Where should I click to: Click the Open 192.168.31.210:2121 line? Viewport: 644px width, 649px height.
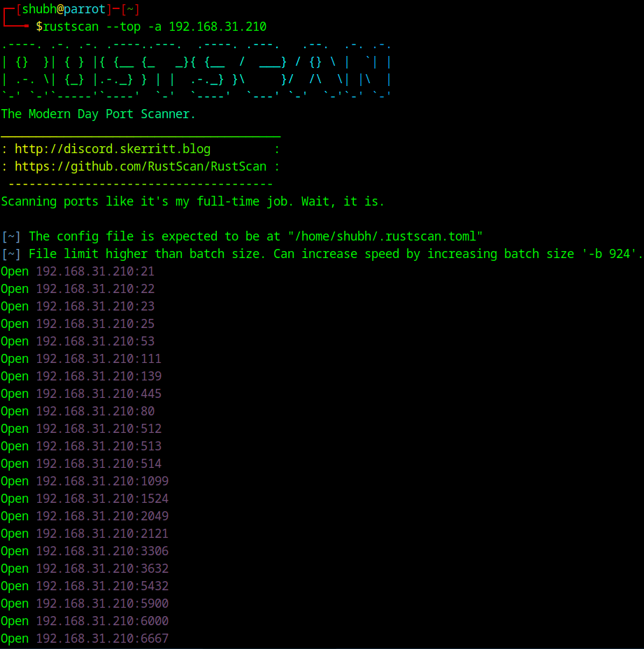pyautogui.click(x=85, y=534)
